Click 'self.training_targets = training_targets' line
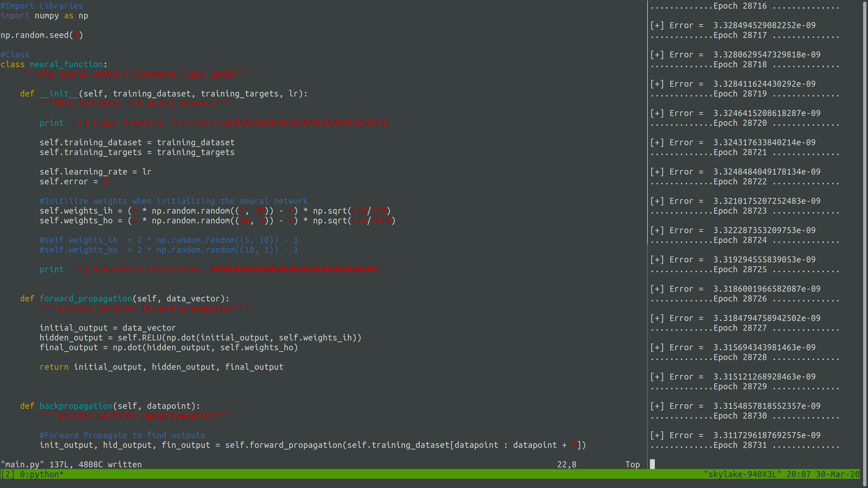The width and height of the screenshot is (868, 488). pyautogui.click(x=137, y=152)
